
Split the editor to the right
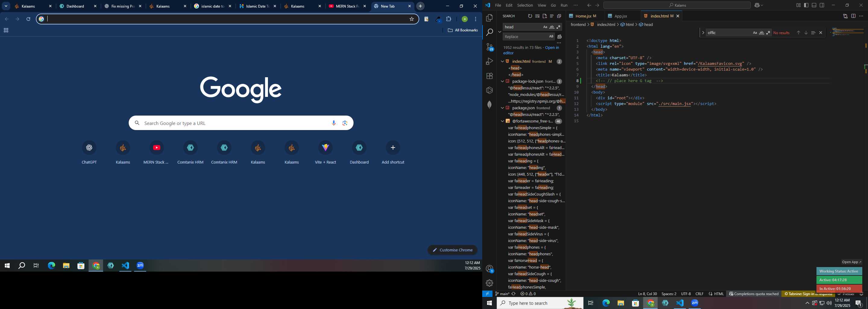[853, 16]
